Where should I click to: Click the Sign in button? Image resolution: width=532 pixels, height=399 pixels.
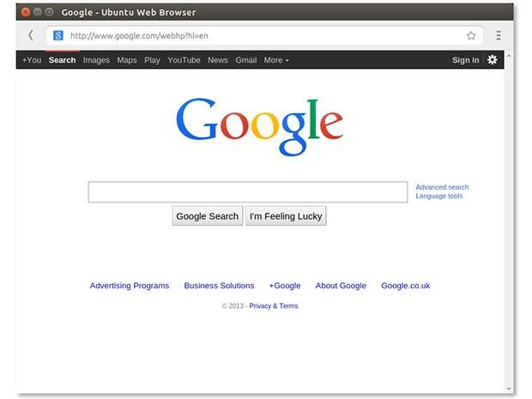465,60
